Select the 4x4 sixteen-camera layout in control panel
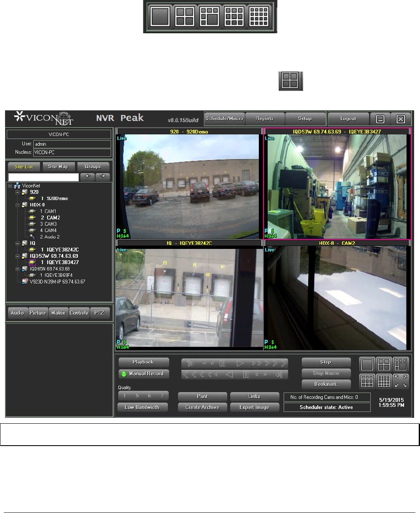The height and width of the screenshot is (513, 420). click(x=384, y=381)
